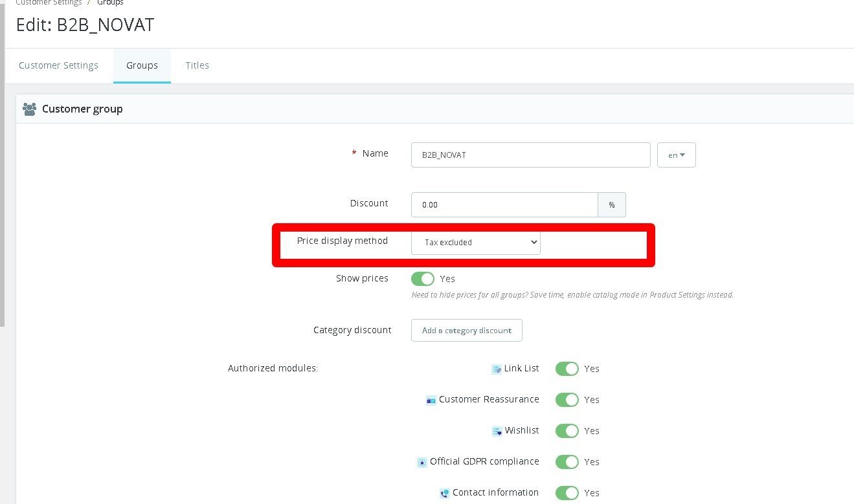Toggle the Show prices switch
Image resolution: width=854 pixels, height=504 pixels.
point(423,279)
